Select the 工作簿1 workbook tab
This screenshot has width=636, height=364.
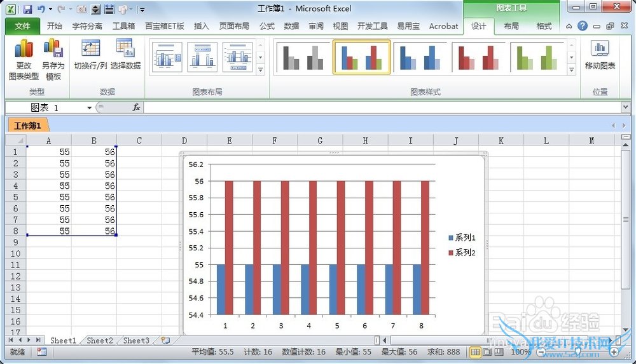[27, 126]
